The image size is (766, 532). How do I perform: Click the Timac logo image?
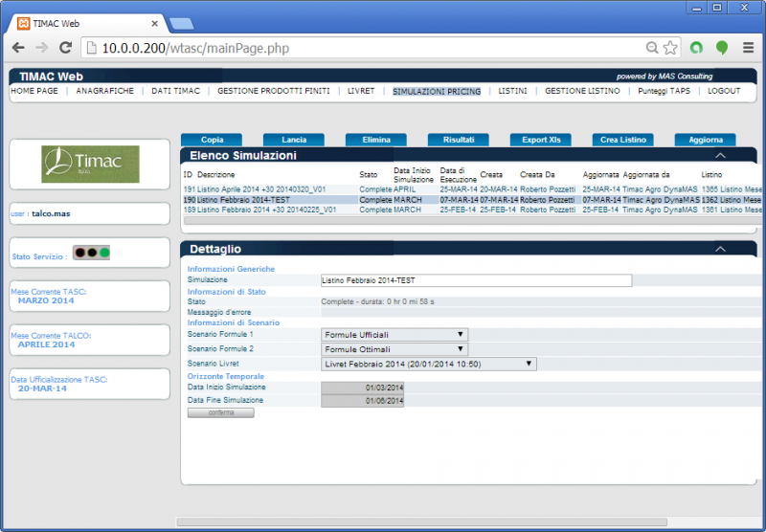[x=90, y=165]
